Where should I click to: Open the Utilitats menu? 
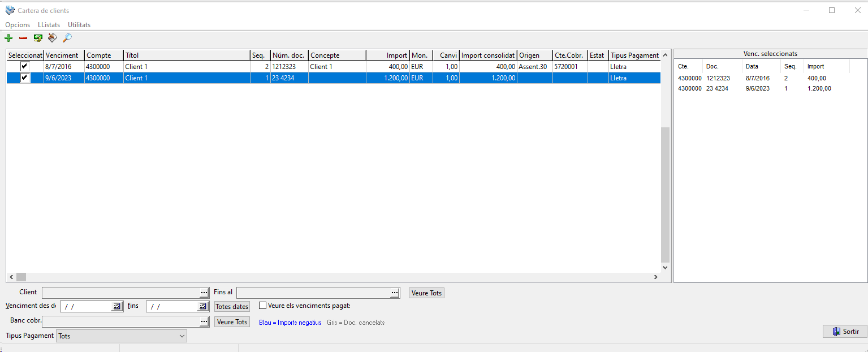point(79,25)
